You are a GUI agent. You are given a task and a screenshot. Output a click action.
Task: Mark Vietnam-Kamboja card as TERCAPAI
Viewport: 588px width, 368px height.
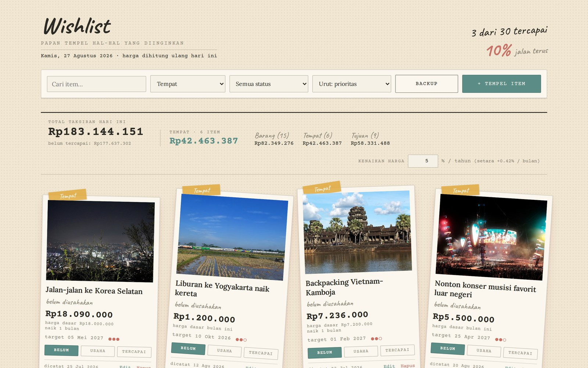coord(397,350)
